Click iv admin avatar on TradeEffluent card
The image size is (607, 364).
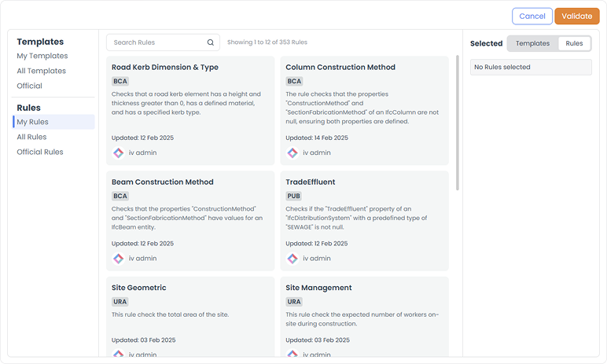coord(292,258)
